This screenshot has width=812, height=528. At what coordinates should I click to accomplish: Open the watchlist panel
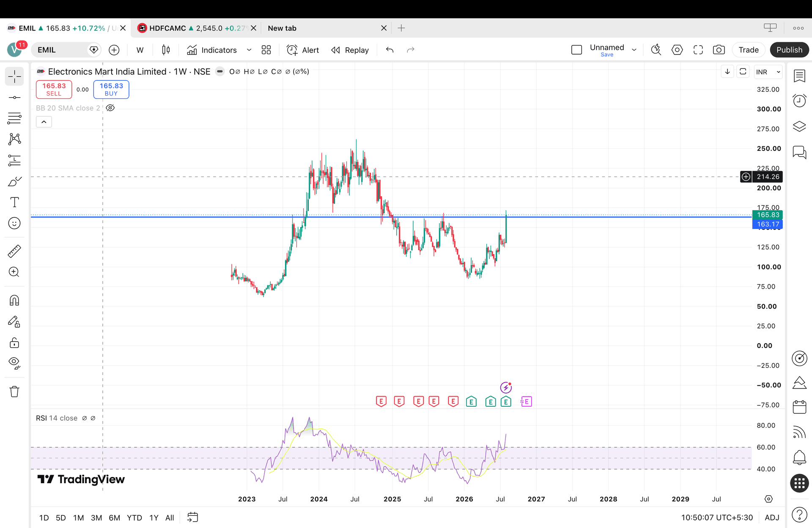(x=799, y=76)
